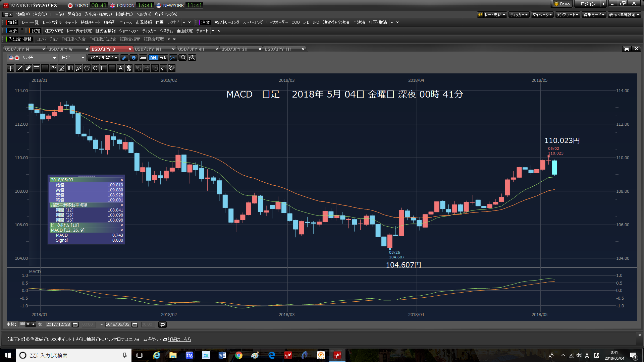Select the vertical cycle lines tool
Viewport: 644px width, 362px height.
[70, 68]
